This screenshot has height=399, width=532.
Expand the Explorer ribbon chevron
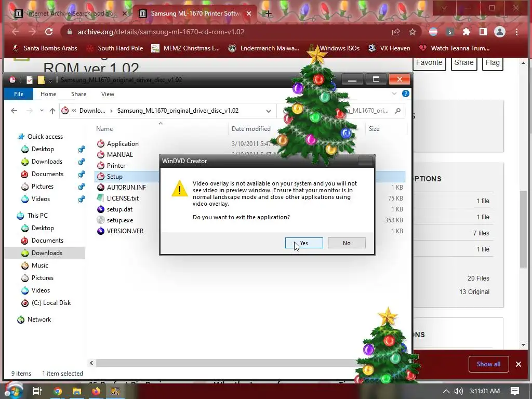pos(394,94)
